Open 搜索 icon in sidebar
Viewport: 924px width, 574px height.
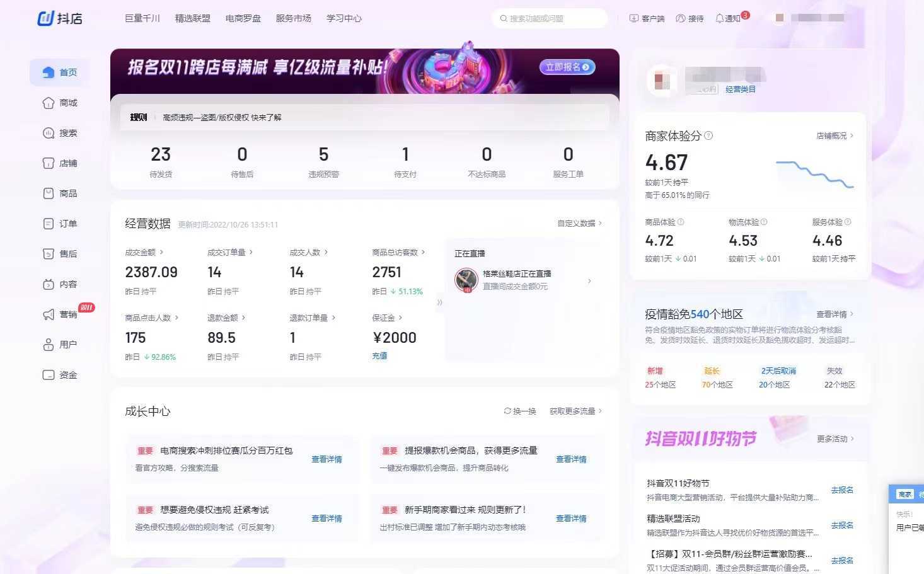pos(49,133)
